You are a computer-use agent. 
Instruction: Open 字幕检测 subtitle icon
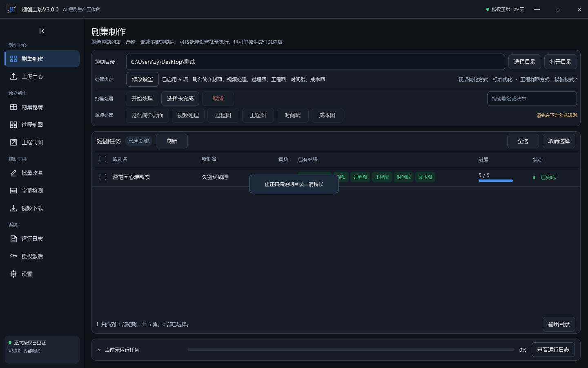(x=13, y=191)
